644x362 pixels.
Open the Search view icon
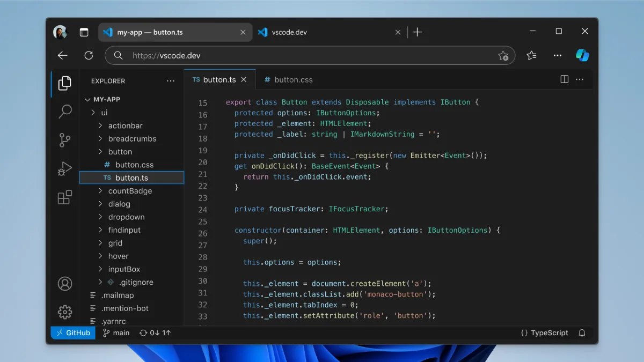click(65, 112)
